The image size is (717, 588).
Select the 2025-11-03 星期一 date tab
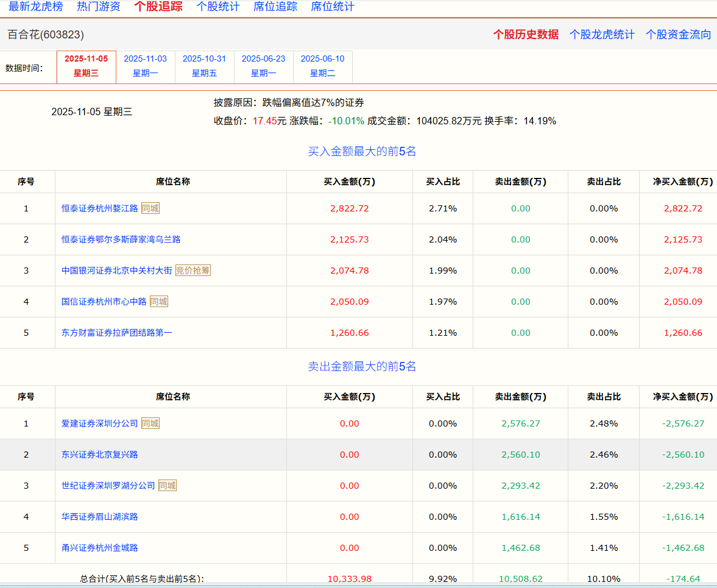[x=145, y=66]
